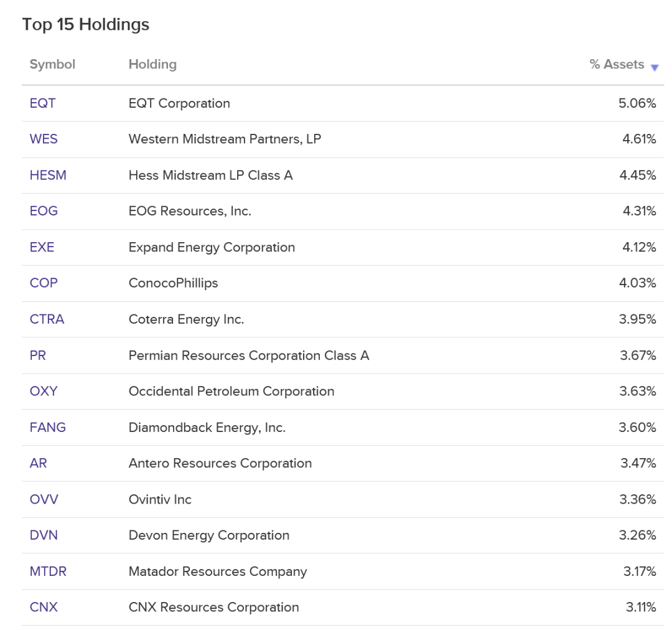Select EOG Resources, Inc. holding name
The width and height of the screenshot is (672, 630).
click(x=190, y=211)
